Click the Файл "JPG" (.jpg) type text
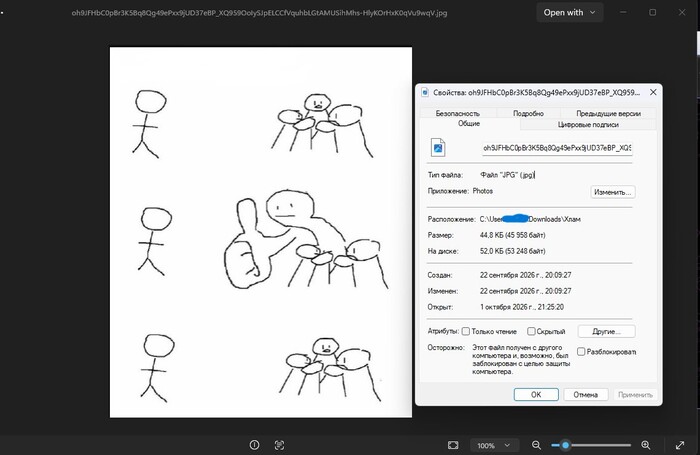The image size is (700, 455). (507, 175)
